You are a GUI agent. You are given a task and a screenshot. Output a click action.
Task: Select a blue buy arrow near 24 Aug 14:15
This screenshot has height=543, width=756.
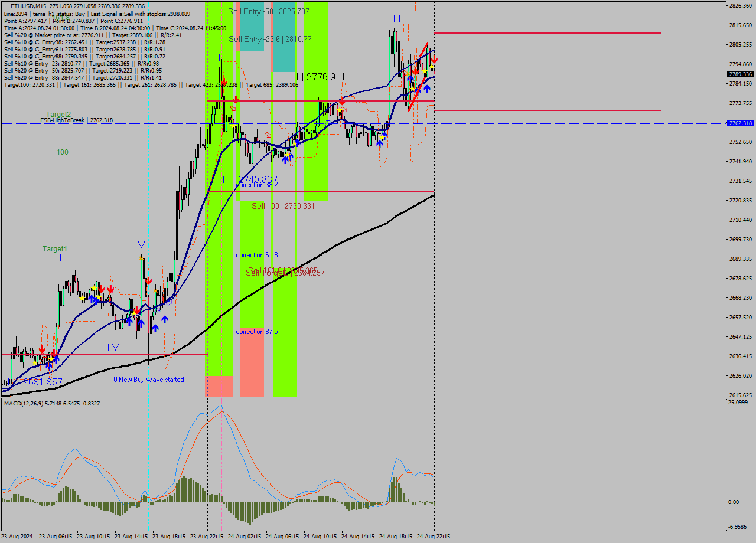point(380,143)
